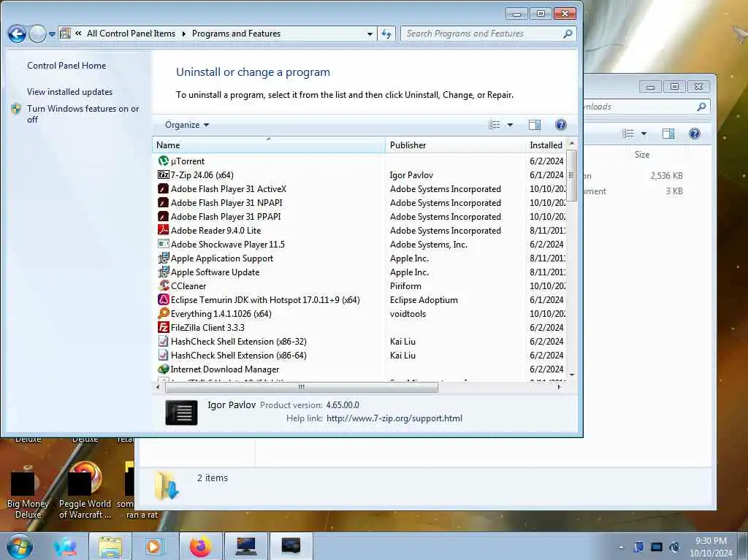Select the Igor Pavlov publisher cell
The width and height of the screenshot is (748, 560).
[x=411, y=175]
